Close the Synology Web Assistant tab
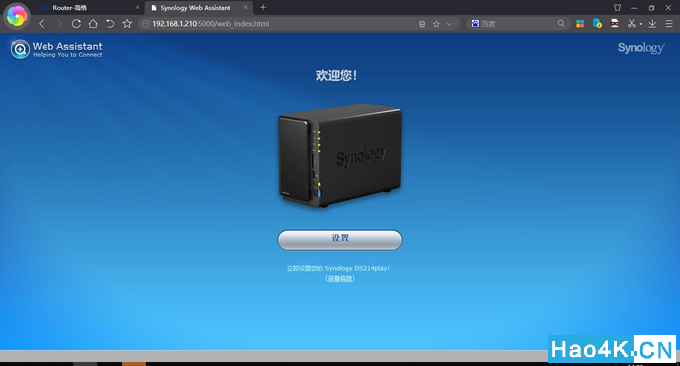This screenshot has width=680, height=366. coord(245,7)
